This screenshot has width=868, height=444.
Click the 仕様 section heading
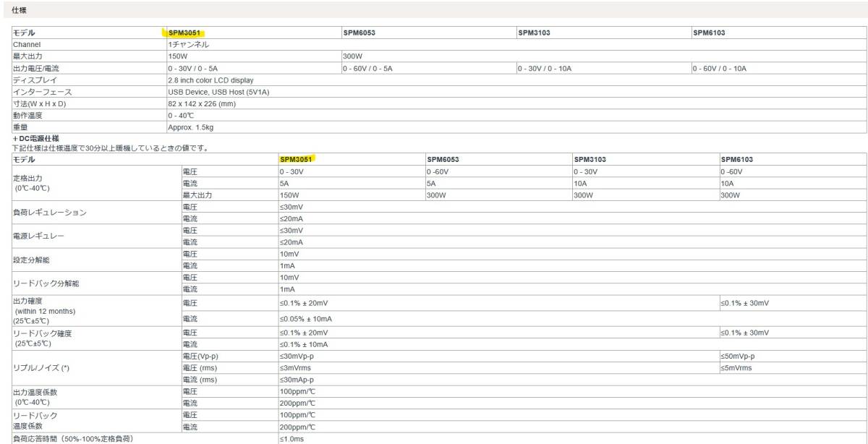click(x=20, y=9)
